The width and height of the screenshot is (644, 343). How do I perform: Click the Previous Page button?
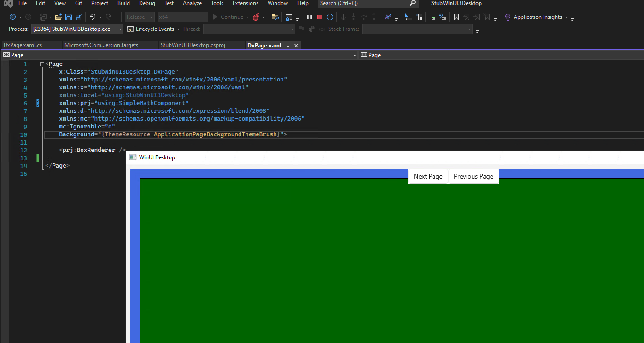coord(474,176)
